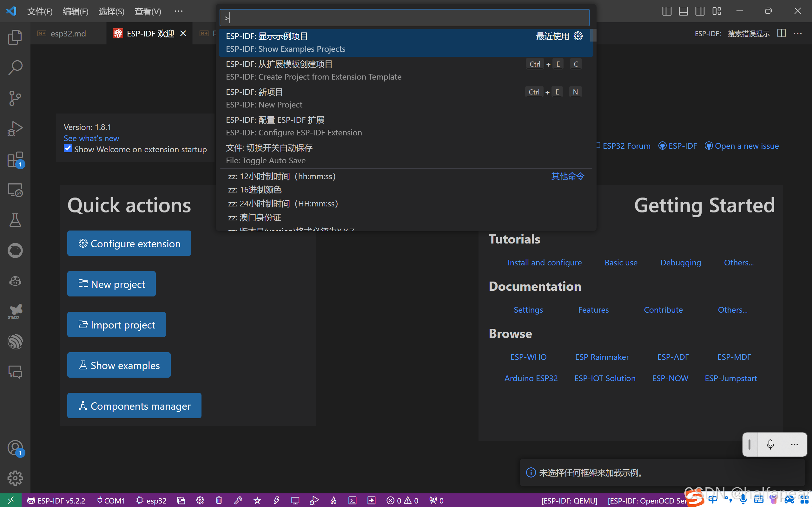The height and width of the screenshot is (507, 812).
Task: Click the trash full-clean status bar icon
Action: [219, 501]
